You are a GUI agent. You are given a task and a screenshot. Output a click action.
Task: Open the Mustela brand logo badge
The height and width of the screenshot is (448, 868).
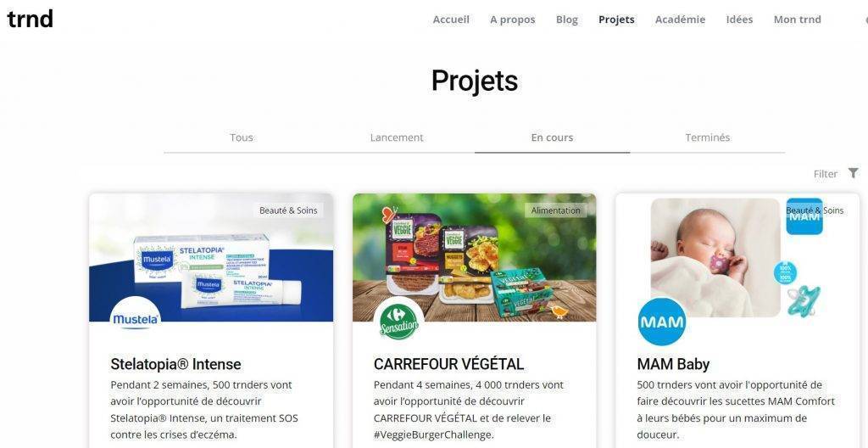[x=136, y=319]
